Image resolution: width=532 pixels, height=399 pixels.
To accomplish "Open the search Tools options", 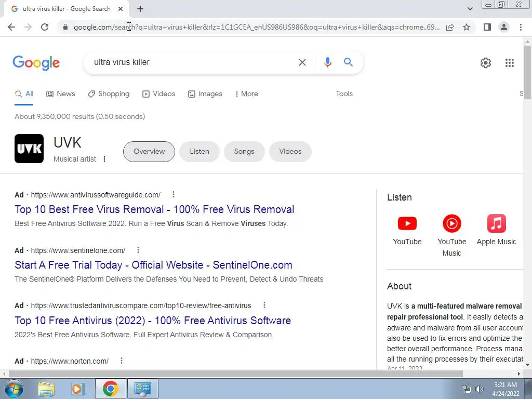I will (344, 94).
